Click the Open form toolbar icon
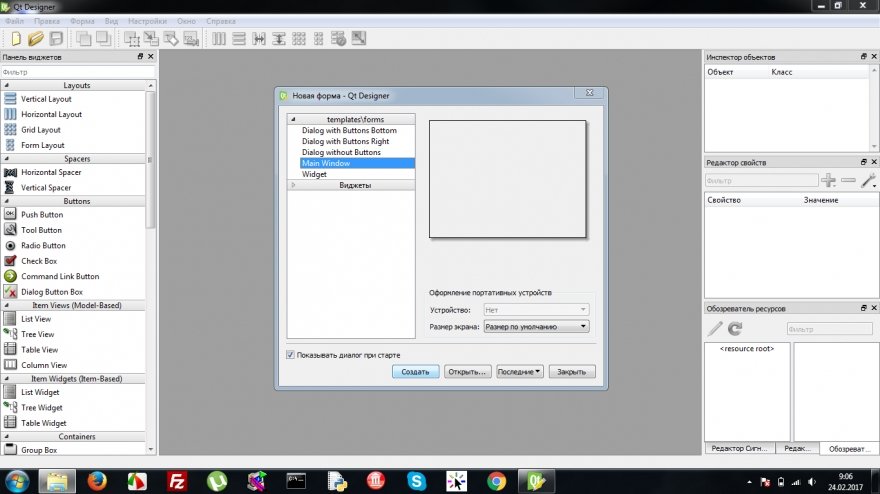This screenshot has width=880, height=494. pyautogui.click(x=36, y=39)
